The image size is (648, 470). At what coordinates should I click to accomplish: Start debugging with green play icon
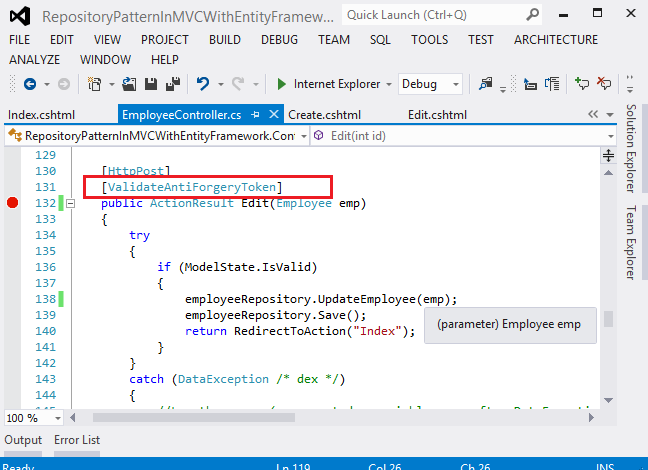(x=282, y=84)
